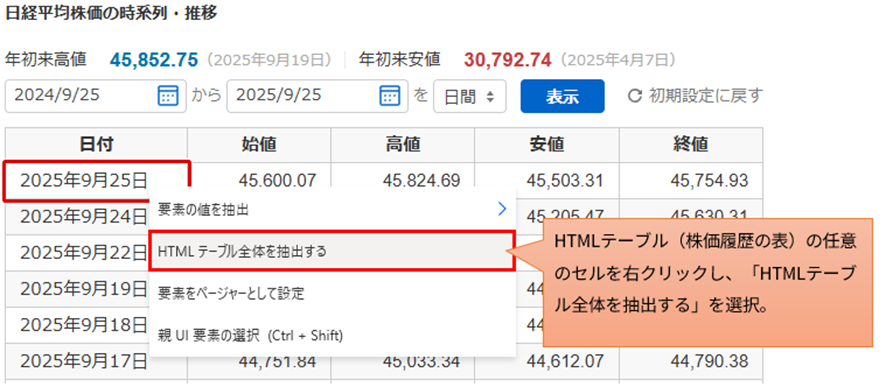The height and width of the screenshot is (387, 886).
Task: Click the open value 45,600.07
Action: (277, 181)
